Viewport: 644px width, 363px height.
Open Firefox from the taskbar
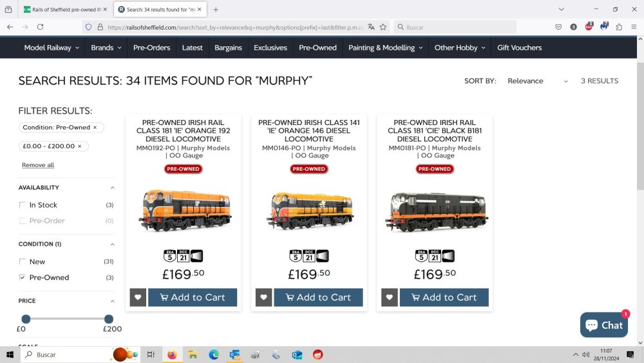click(172, 355)
